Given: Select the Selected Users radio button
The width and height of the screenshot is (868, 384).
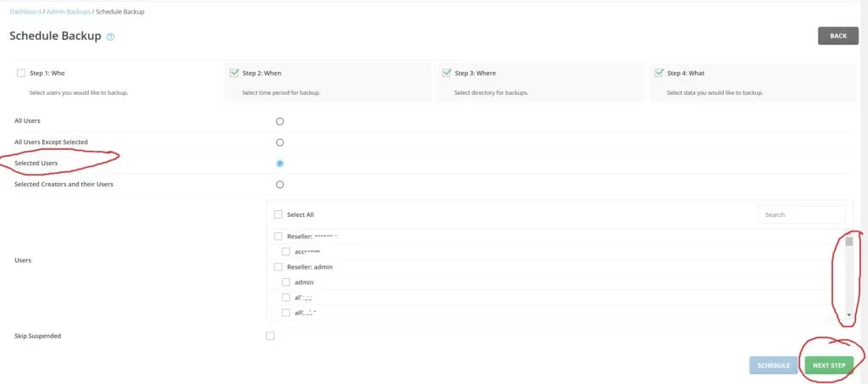Looking at the screenshot, I should (280, 163).
